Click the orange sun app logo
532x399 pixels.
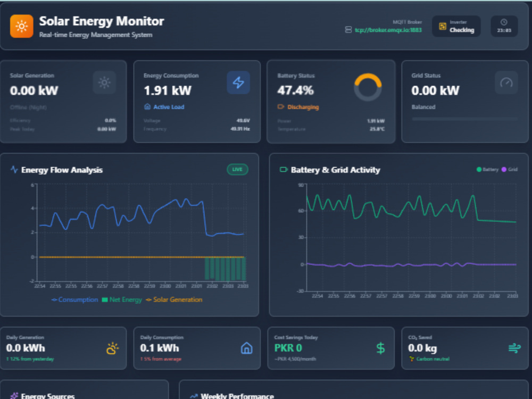click(22, 26)
